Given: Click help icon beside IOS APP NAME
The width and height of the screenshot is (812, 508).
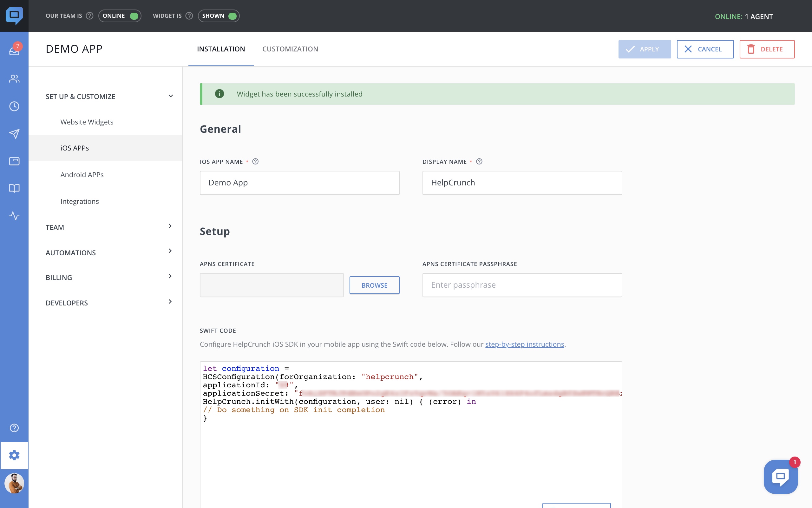Looking at the screenshot, I should [255, 162].
